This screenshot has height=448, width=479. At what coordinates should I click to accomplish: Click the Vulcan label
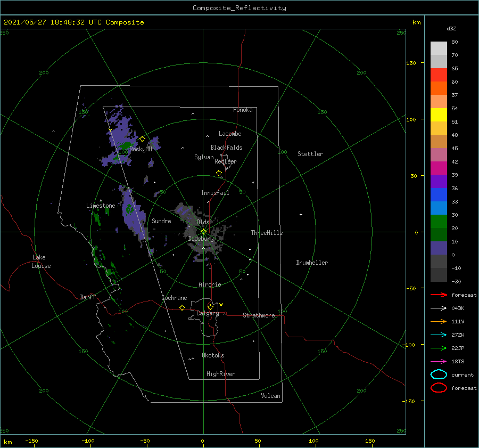(271, 396)
